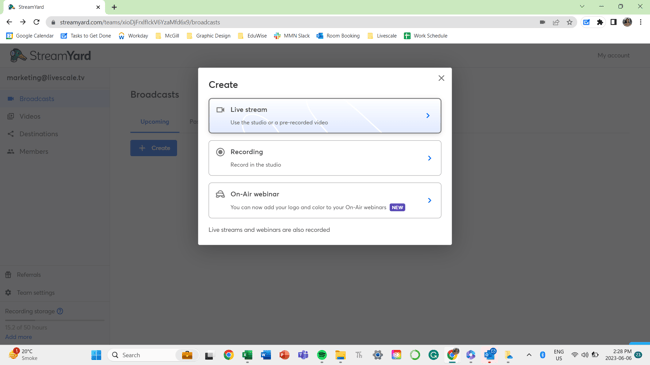
Task: Open On-Air webinar via its chevron arrow
Action: (x=429, y=200)
